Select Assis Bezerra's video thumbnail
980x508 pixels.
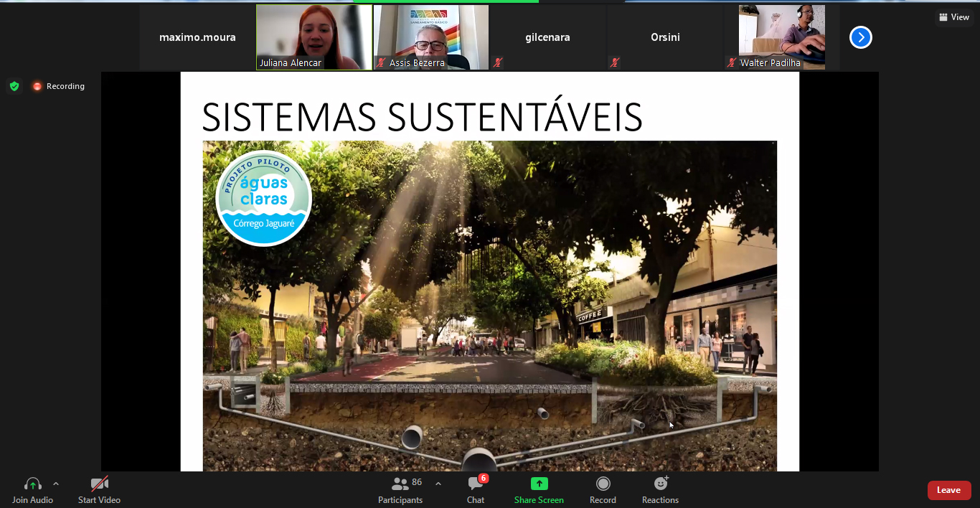point(431,37)
